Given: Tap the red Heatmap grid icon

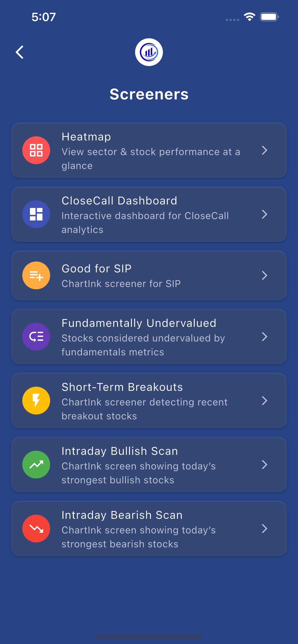Looking at the screenshot, I should (36, 150).
